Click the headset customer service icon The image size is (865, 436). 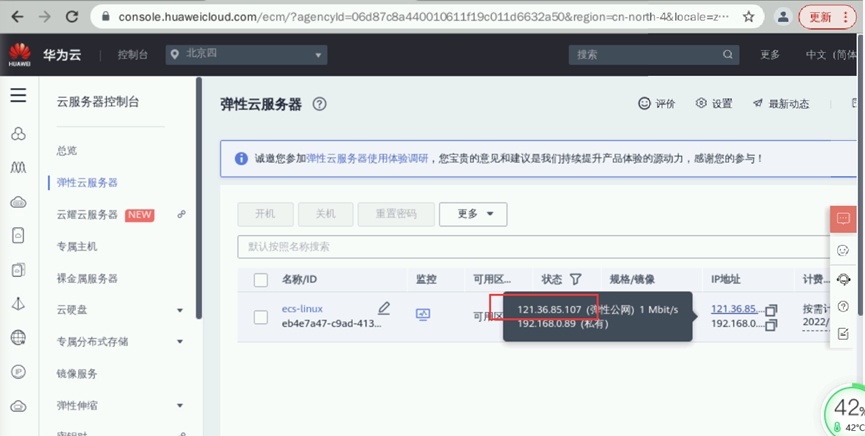(843, 279)
